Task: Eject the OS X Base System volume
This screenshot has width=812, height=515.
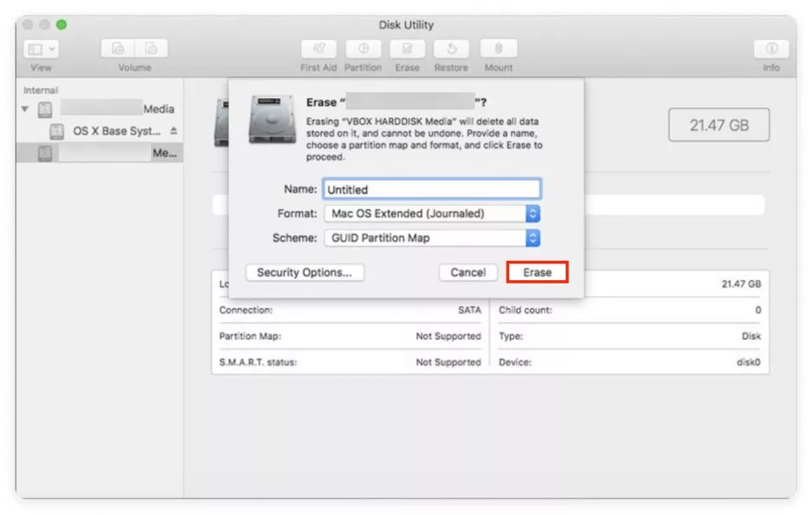Action: 173,131
